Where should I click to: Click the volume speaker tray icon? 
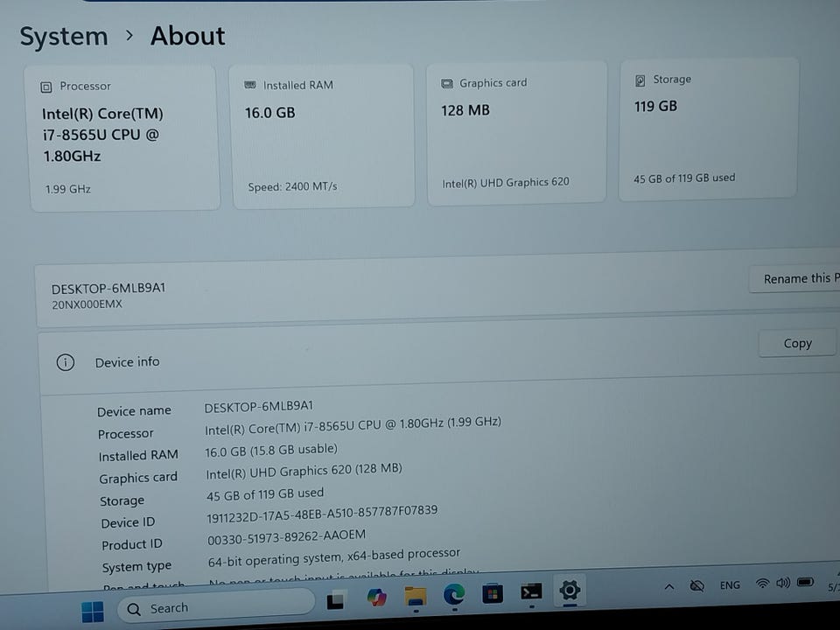click(x=783, y=583)
